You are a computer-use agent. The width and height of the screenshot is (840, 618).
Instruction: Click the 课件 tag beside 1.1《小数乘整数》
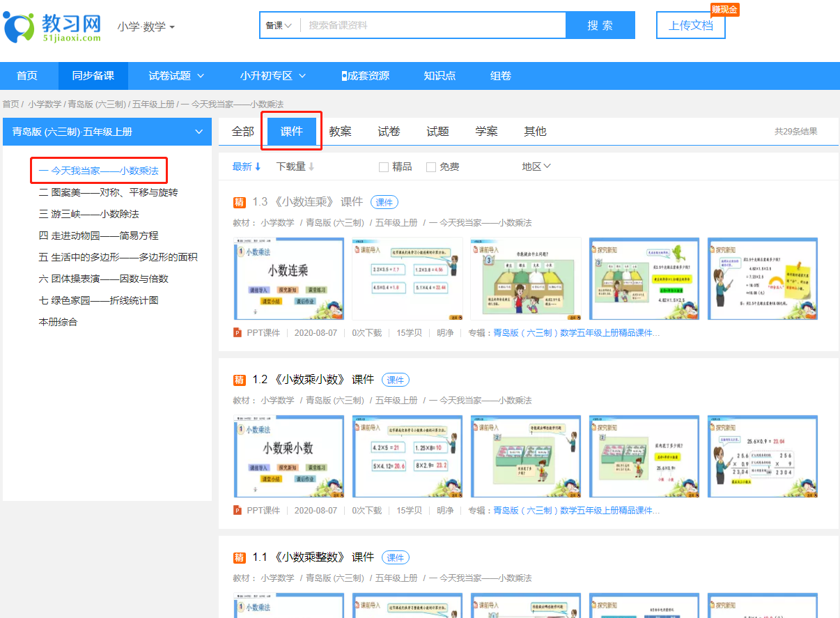click(396, 557)
